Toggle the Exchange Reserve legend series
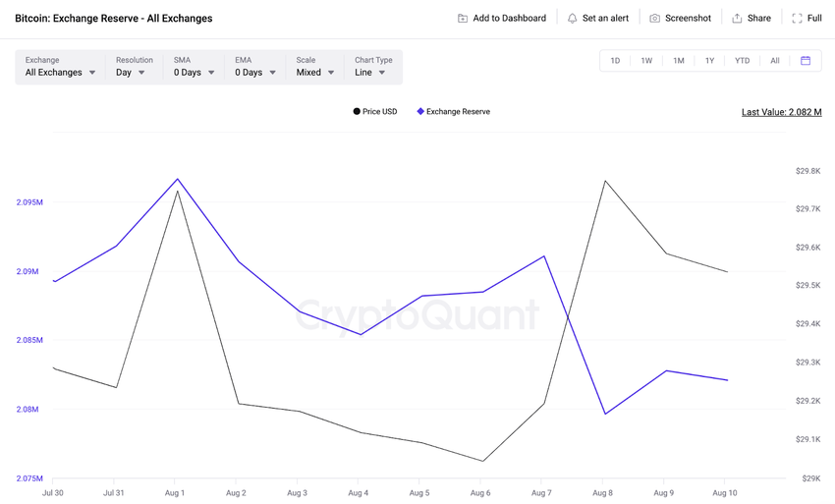 pos(453,111)
